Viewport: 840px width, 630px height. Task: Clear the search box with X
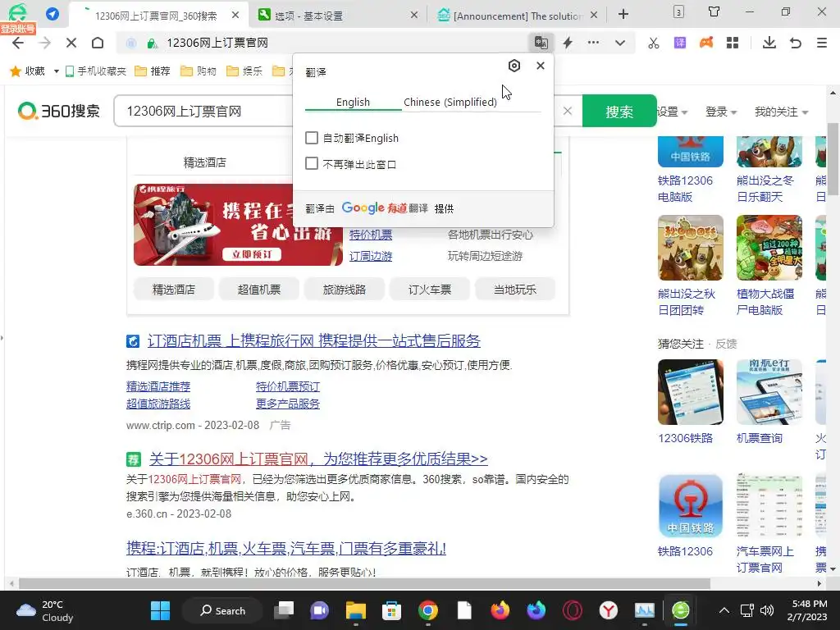coord(568,111)
